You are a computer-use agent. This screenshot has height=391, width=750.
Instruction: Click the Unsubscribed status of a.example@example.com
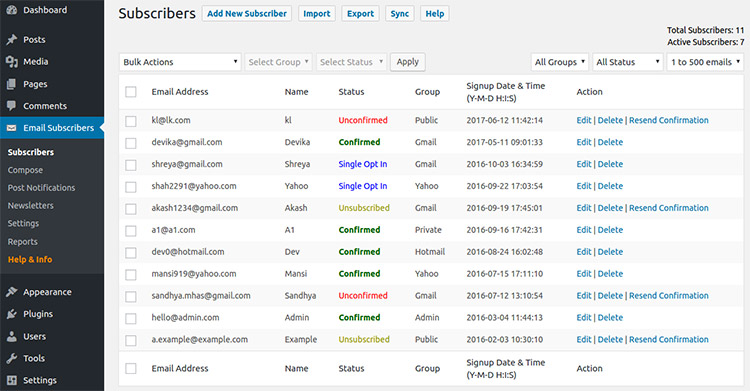[x=364, y=339]
